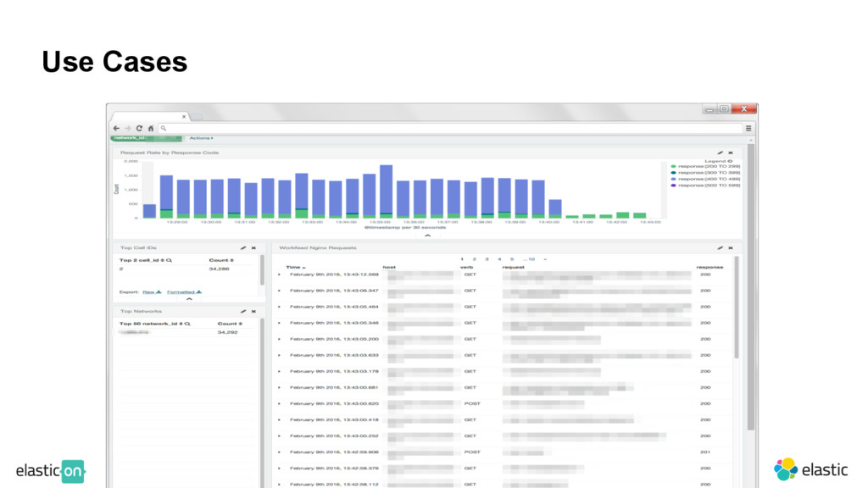Jump to page 10 of requests
This screenshot has height=488, width=868.
pos(529,259)
